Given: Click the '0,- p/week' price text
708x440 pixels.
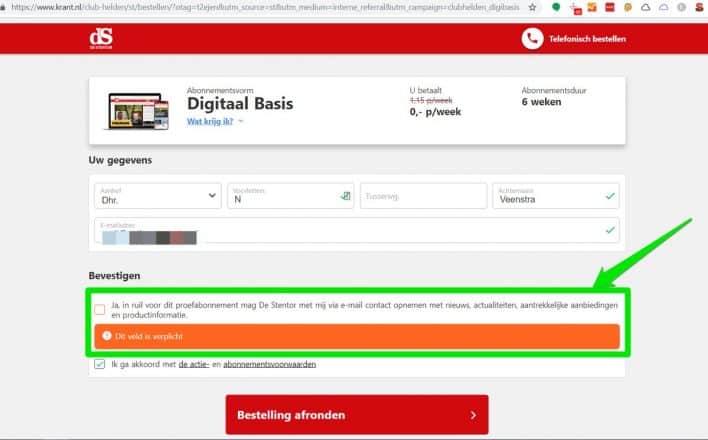Looking at the screenshot, I should coord(435,112).
